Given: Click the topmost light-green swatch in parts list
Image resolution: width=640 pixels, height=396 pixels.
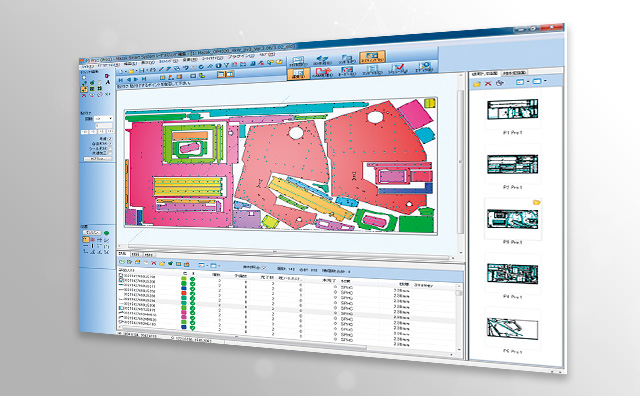Looking at the screenshot, I should pos(184,279).
